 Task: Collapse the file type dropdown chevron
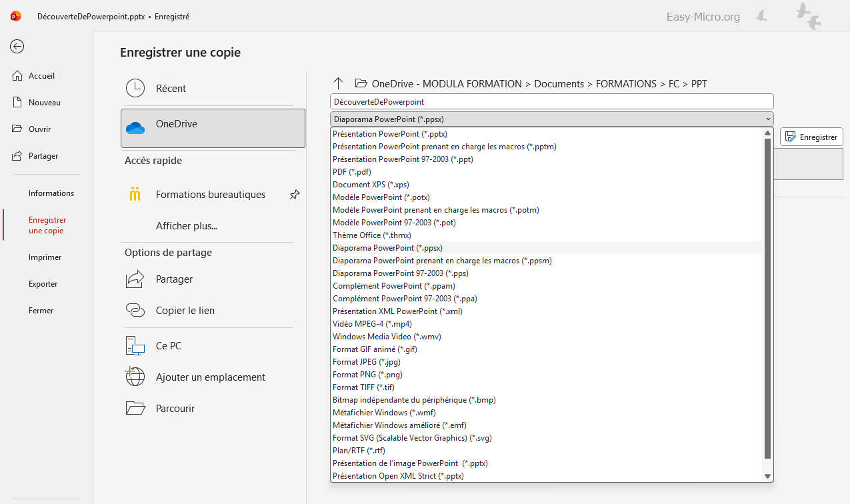pos(768,119)
